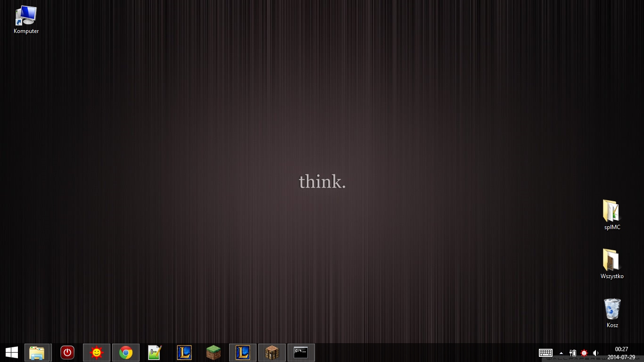Switch to the Command Prompt window
644x362 pixels.
click(x=301, y=353)
